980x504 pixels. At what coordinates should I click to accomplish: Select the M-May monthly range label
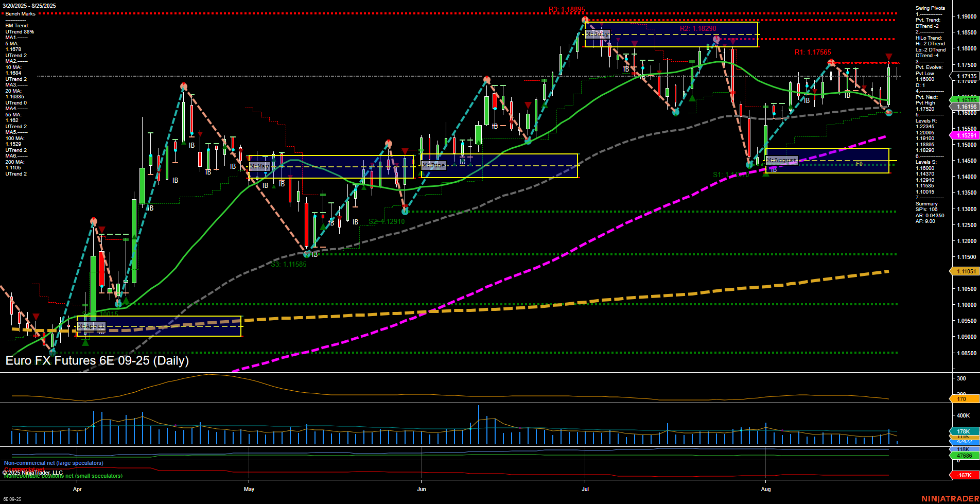[259, 166]
